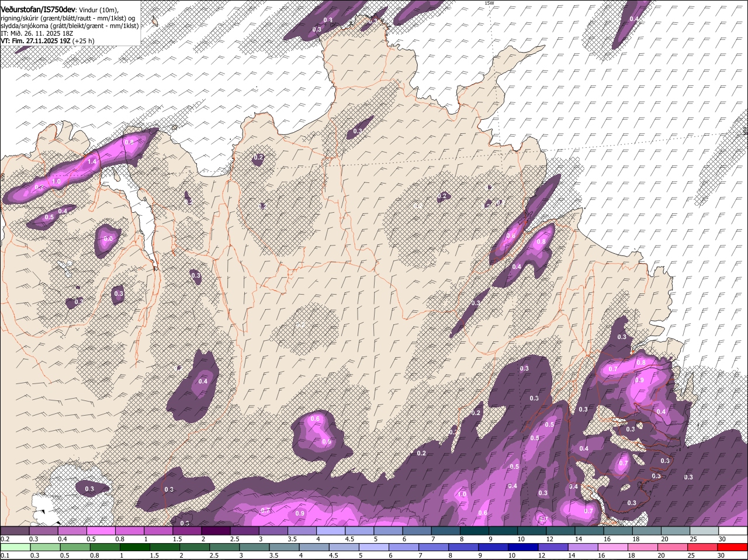
Task: Pick the 10–12 deep blue swatch in green legend
Action: tap(523, 547)
